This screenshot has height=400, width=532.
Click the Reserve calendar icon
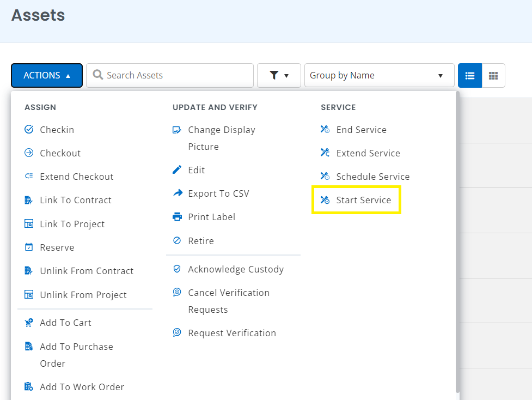[29, 247]
